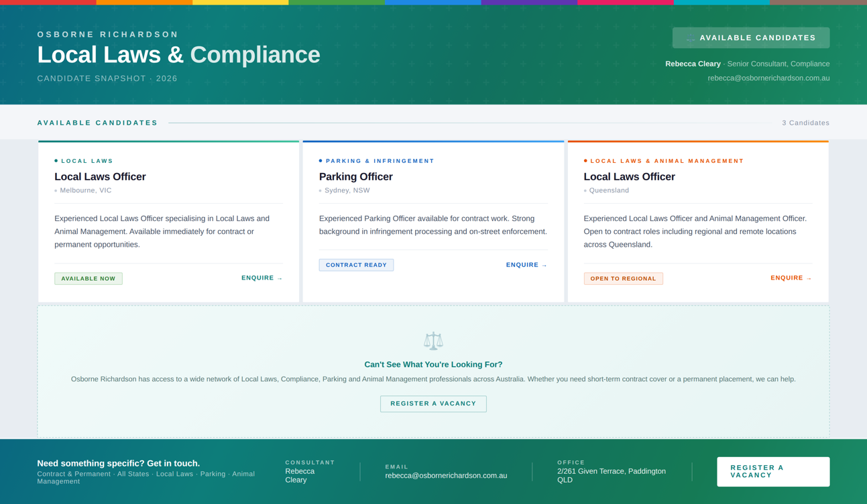Click the Paddington QLD office address
867x504 pixels.
click(611, 475)
